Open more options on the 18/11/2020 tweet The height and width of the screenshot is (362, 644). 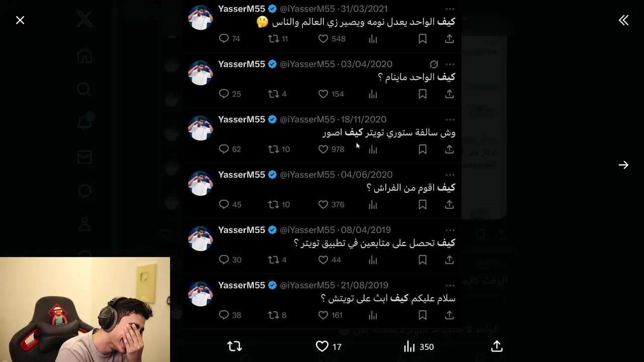click(450, 120)
